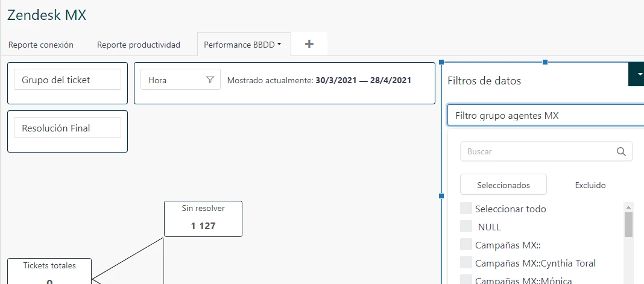Check the Campañas MX:: checkbox
Viewport: 644px width, 284px height.
pos(466,244)
